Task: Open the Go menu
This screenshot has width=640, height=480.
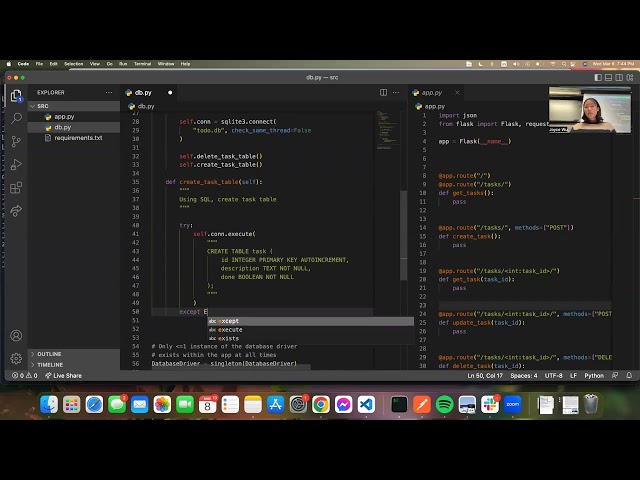Action: click(109, 64)
